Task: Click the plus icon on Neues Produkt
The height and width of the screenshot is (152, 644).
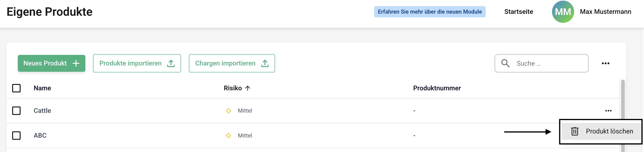Action: 76,64
